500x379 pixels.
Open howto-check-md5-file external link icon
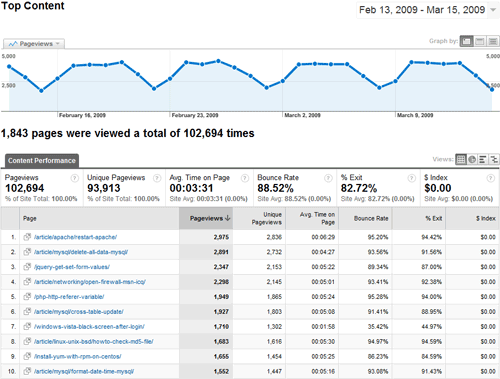pyautogui.click(x=27, y=341)
